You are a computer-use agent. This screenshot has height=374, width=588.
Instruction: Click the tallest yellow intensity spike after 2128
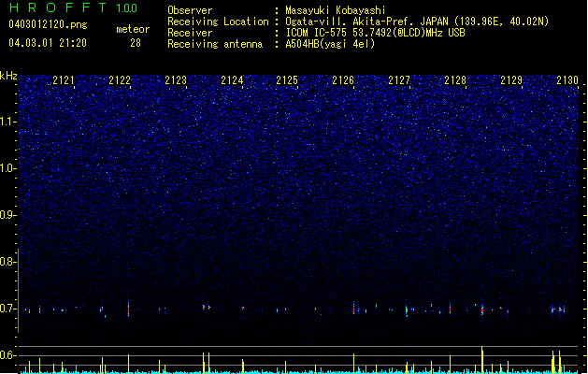coord(482,359)
